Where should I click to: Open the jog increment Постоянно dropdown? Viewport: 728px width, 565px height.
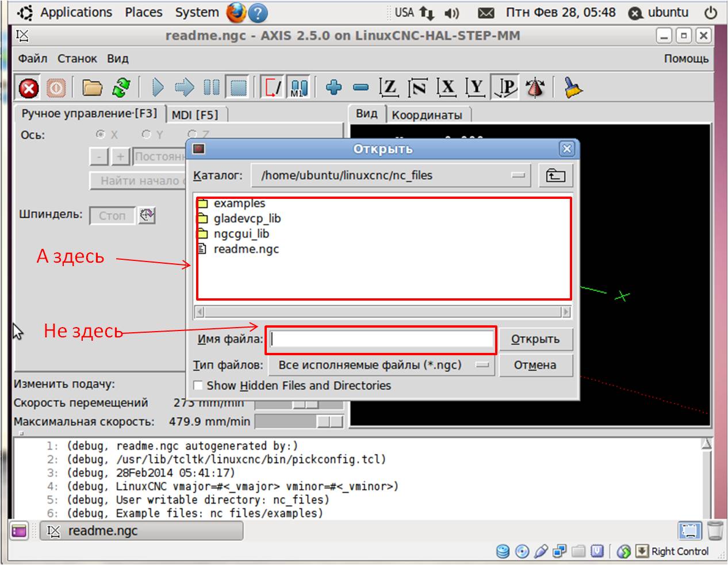coord(160,156)
